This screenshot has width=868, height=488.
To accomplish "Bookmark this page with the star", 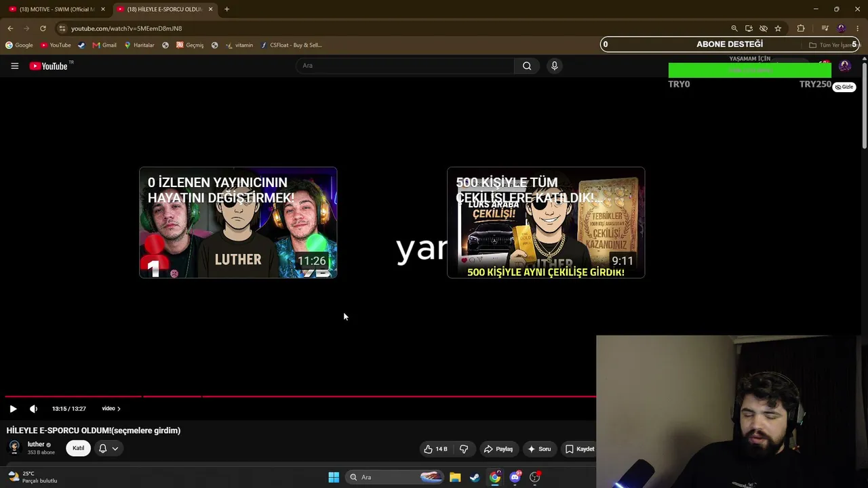I will (778, 28).
